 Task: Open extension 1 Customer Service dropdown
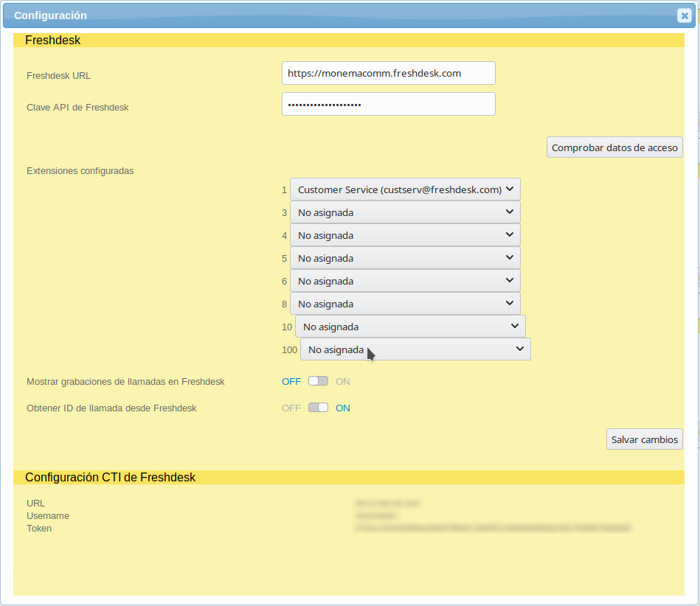pos(405,189)
